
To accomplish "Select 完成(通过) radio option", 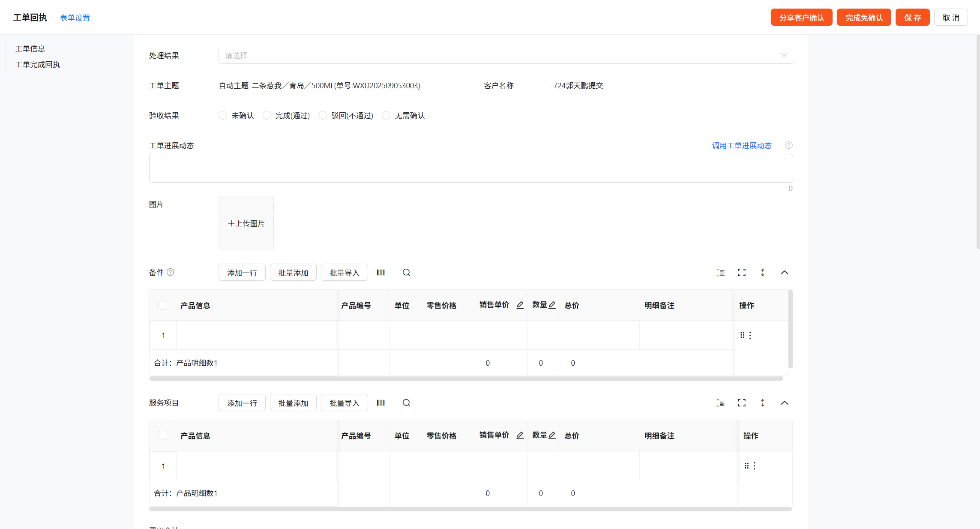I will pos(267,115).
